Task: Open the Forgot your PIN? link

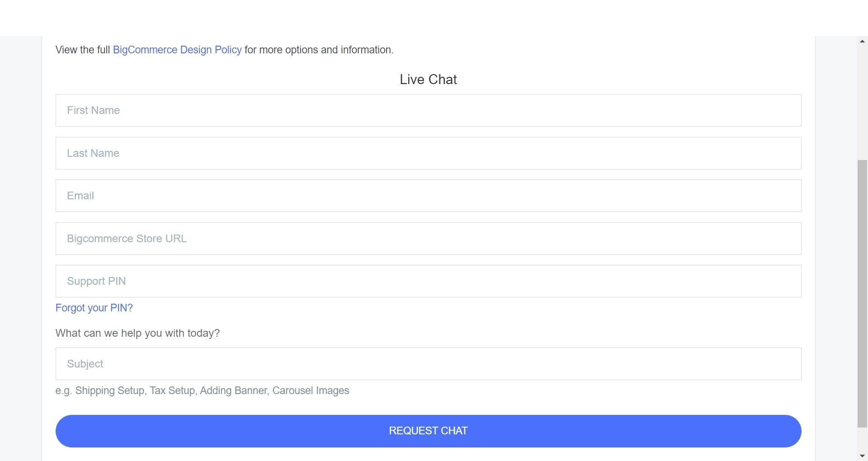Action: point(94,308)
